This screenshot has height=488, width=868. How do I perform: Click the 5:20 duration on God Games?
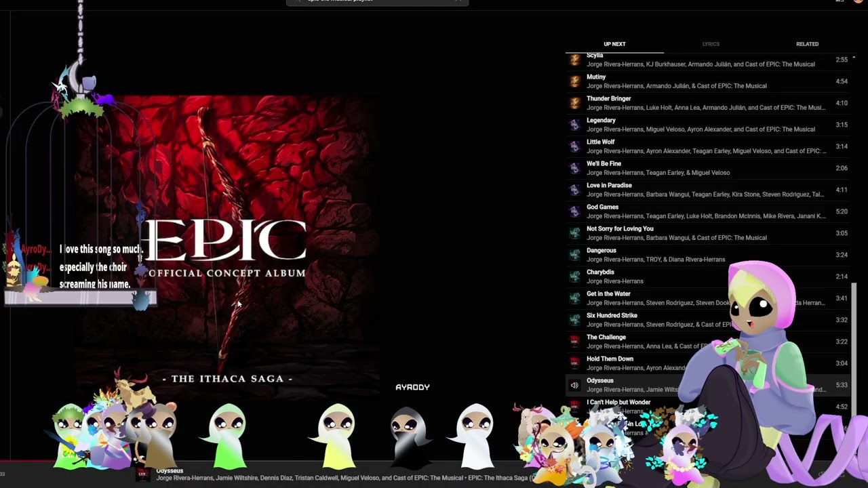(x=842, y=211)
